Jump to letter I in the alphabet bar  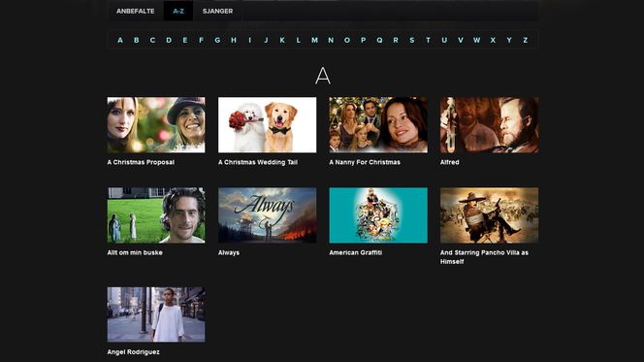(x=249, y=40)
